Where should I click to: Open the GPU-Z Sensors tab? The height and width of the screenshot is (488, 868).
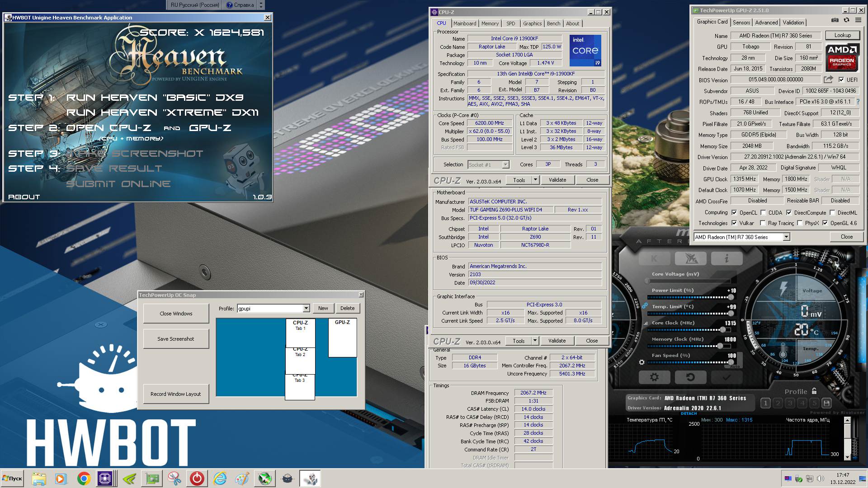point(741,23)
